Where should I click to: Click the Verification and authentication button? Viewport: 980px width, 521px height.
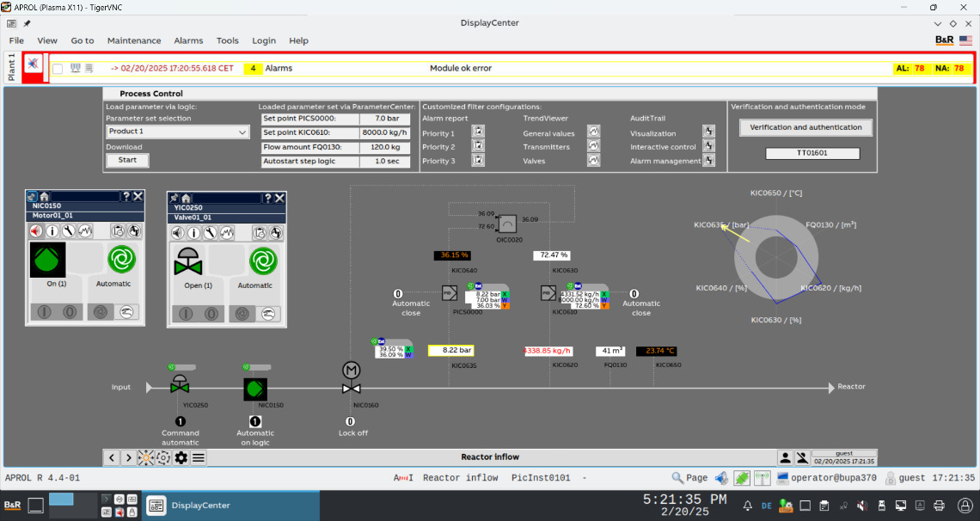(805, 127)
